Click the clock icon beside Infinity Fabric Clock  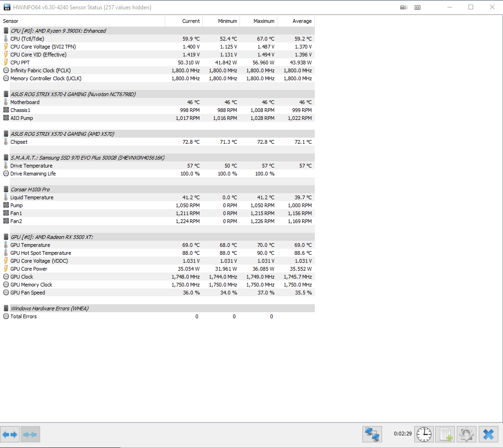point(6,70)
